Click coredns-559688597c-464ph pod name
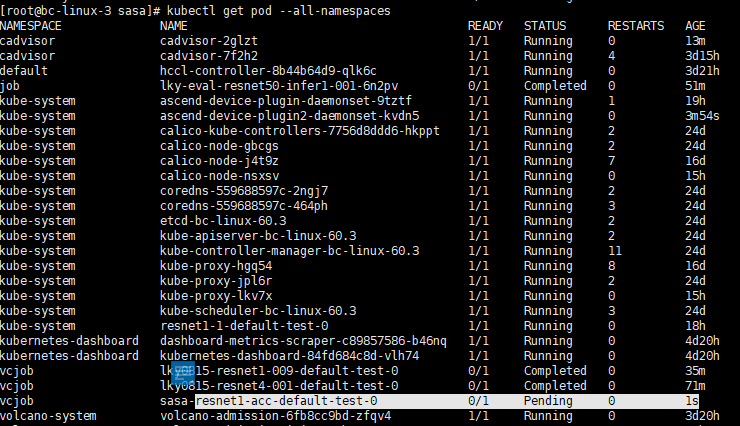This screenshot has height=426, width=740. 244,206
